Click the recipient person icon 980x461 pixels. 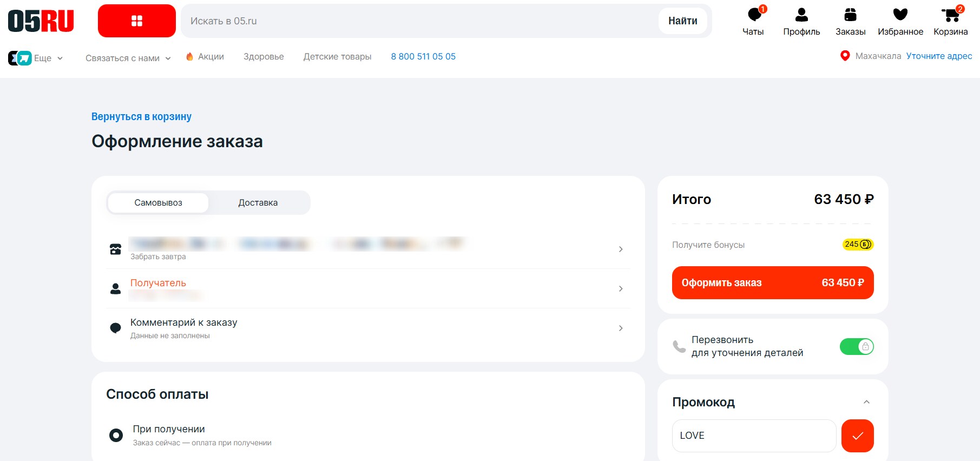coord(115,288)
